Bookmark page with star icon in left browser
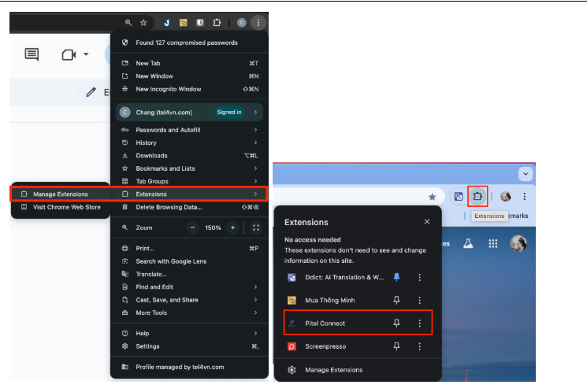This screenshot has height=392, width=587. point(143,23)
